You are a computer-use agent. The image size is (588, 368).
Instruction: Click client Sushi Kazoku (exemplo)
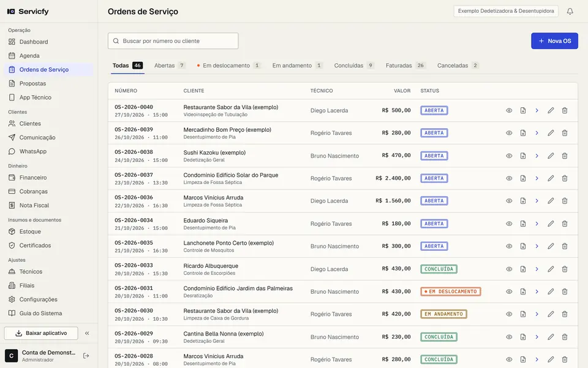click(214, 153)
